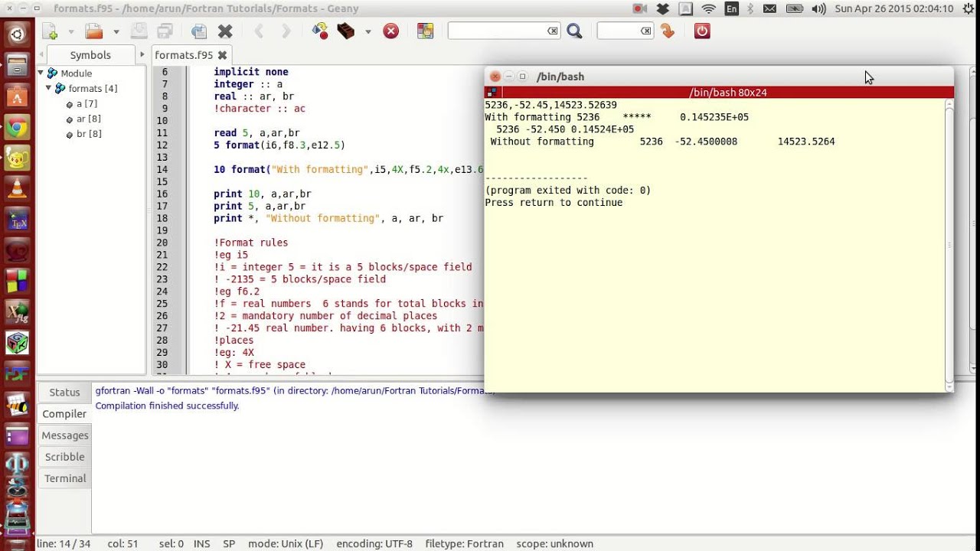Screen dimensions: 980x551
Task: Open the Status message tab
Action: tap(64, 392)
